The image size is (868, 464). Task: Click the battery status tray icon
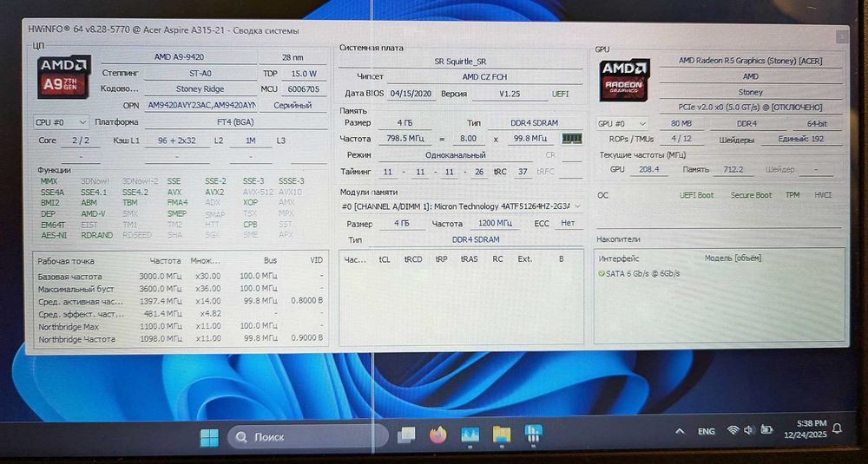[x=766, y=429]
